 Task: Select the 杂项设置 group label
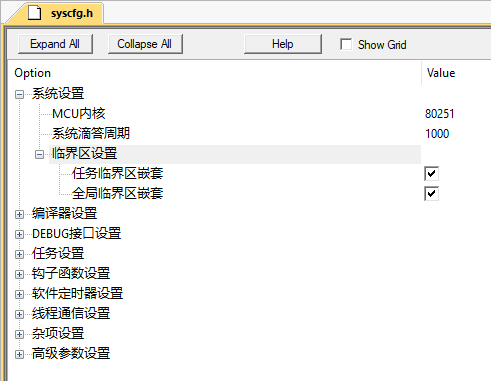point(58,334)
